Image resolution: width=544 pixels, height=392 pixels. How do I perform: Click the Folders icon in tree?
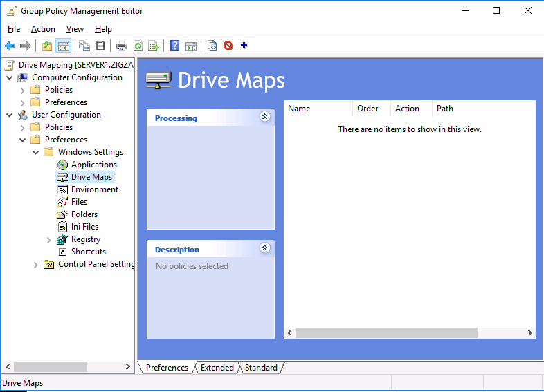tap(62, 214)
